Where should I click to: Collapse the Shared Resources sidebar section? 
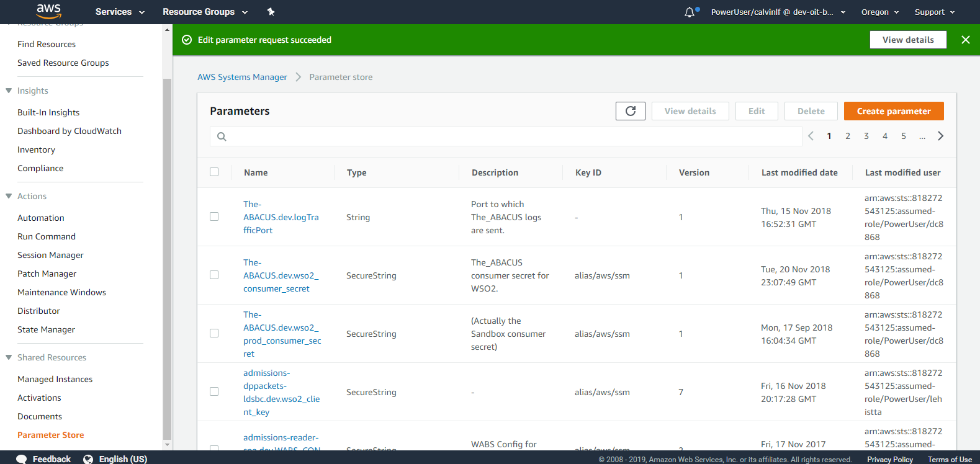tap(9, 357)
